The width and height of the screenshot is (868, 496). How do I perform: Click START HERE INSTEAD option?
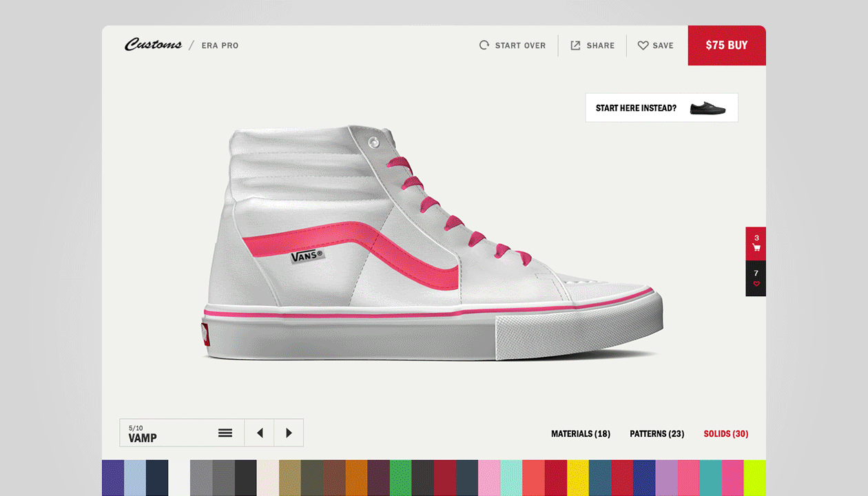tap(635, 107)
